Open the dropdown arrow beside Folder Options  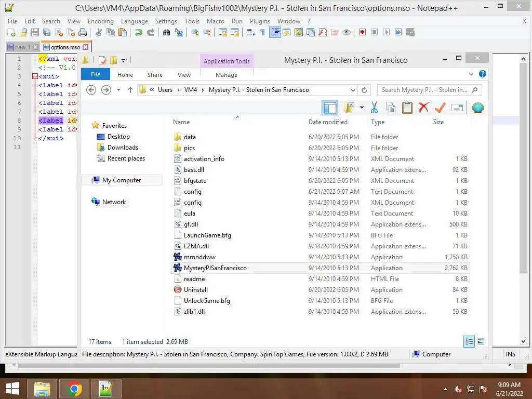coord(362,108)
